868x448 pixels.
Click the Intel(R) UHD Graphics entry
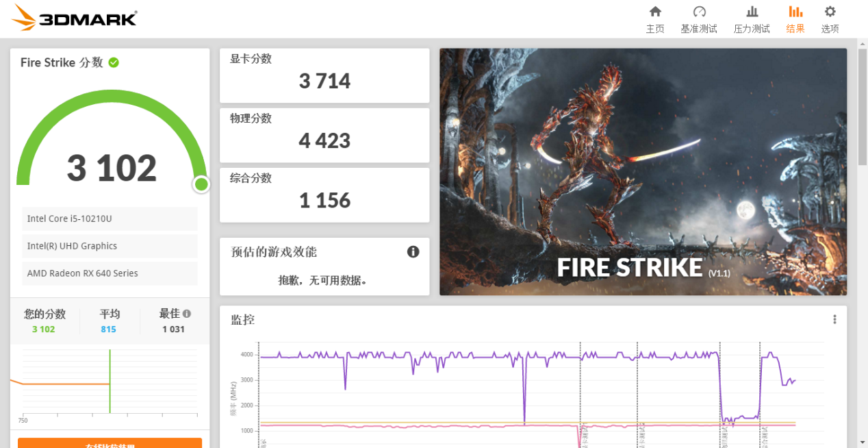[110, 246]
